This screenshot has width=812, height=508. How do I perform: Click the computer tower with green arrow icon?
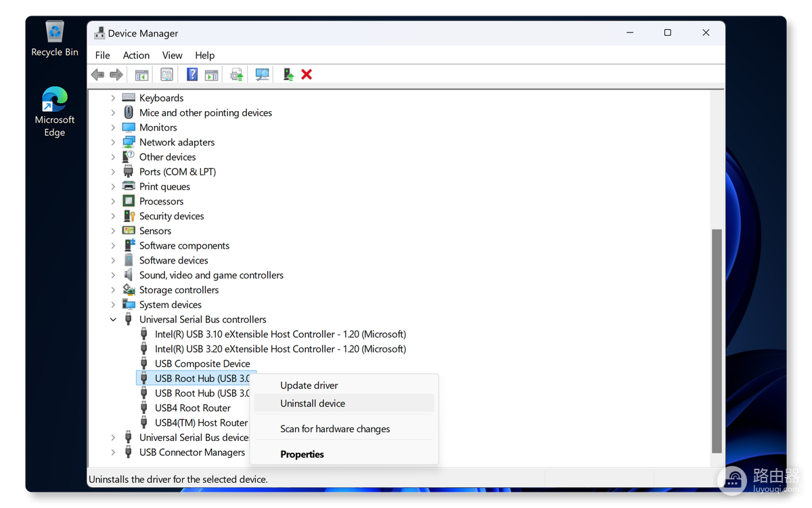tap(288, 75)
